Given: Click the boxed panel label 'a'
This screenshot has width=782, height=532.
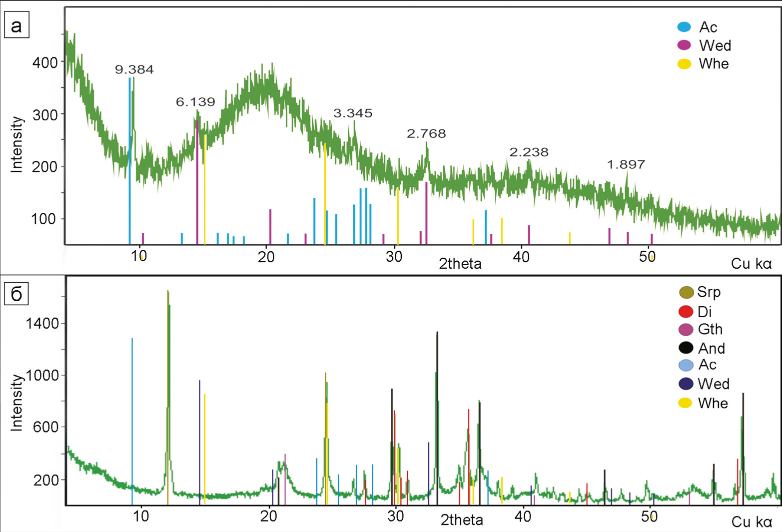Looking at the screenshot, I should (x=16, y=25).
